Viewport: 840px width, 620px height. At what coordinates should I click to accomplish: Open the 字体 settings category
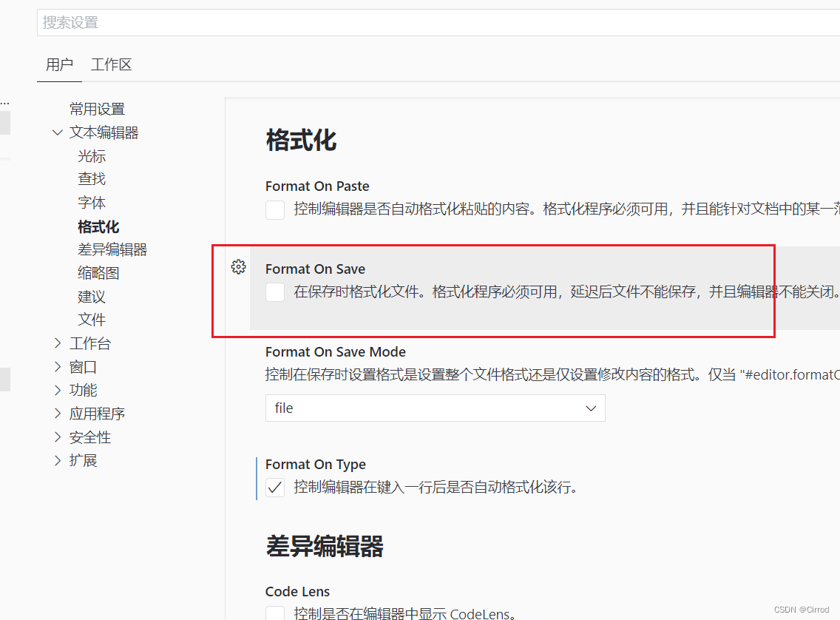(x=92, y=202)
